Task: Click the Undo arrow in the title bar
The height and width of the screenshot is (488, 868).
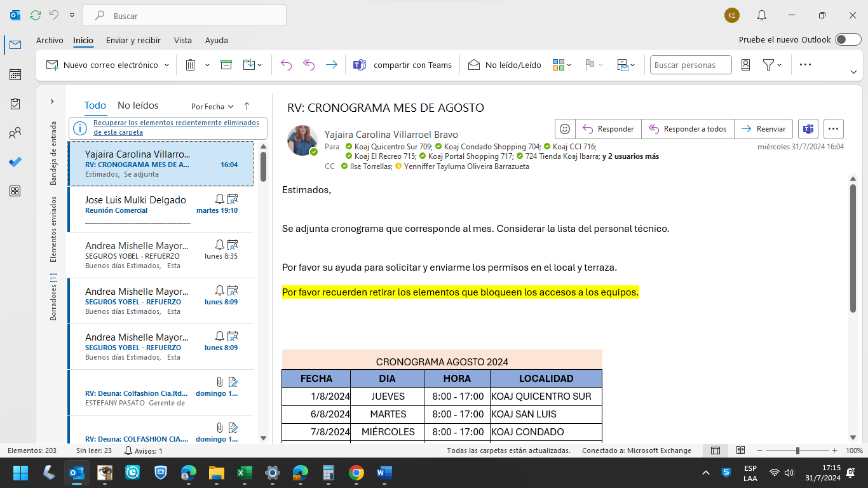Action: [54, 15]
